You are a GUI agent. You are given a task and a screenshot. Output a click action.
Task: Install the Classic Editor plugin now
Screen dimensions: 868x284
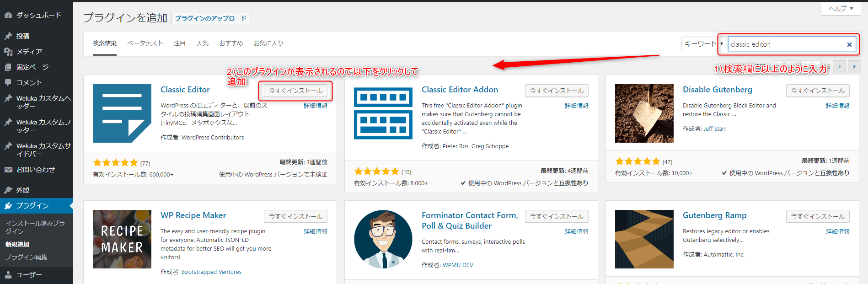pyautogui.click(x=295, y=91)
